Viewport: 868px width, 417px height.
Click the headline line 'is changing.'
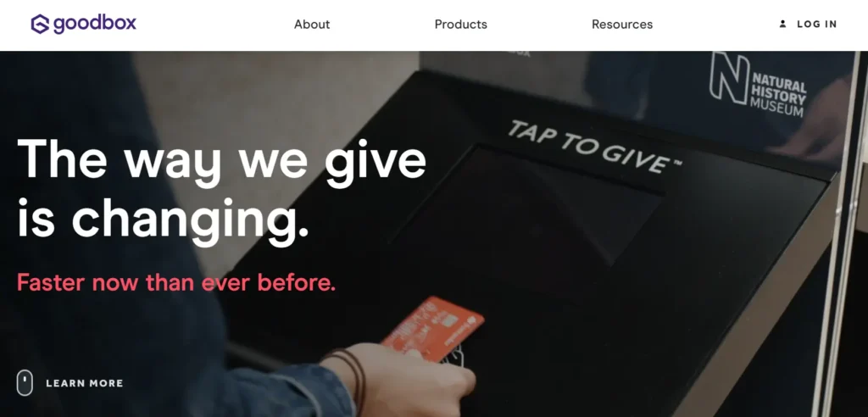tap(163, 221)
